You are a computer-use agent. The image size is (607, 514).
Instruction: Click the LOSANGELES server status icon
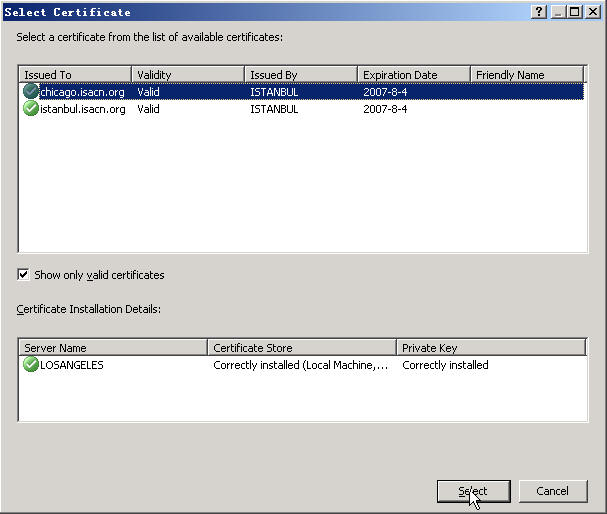[x=31, y=365]
